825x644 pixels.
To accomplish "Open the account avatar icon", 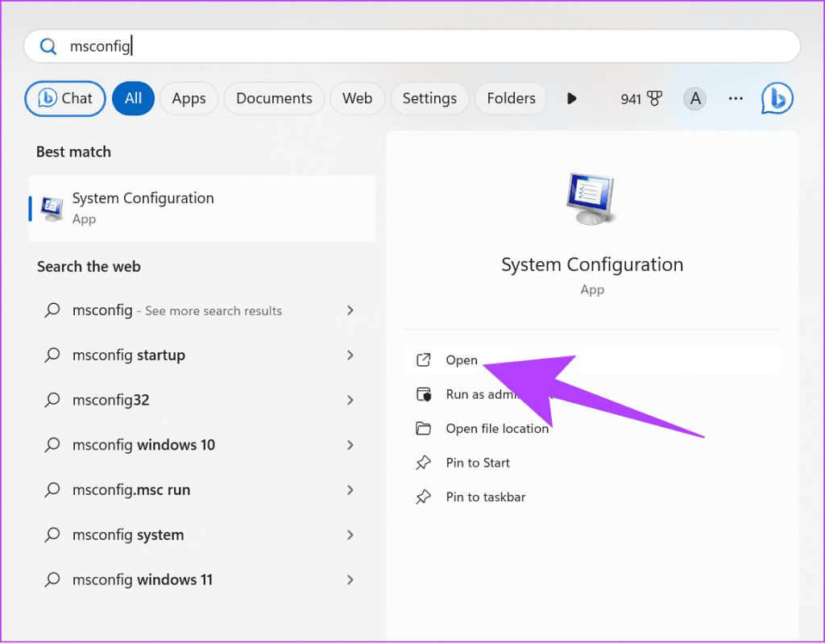I will [x=694, y=98].
